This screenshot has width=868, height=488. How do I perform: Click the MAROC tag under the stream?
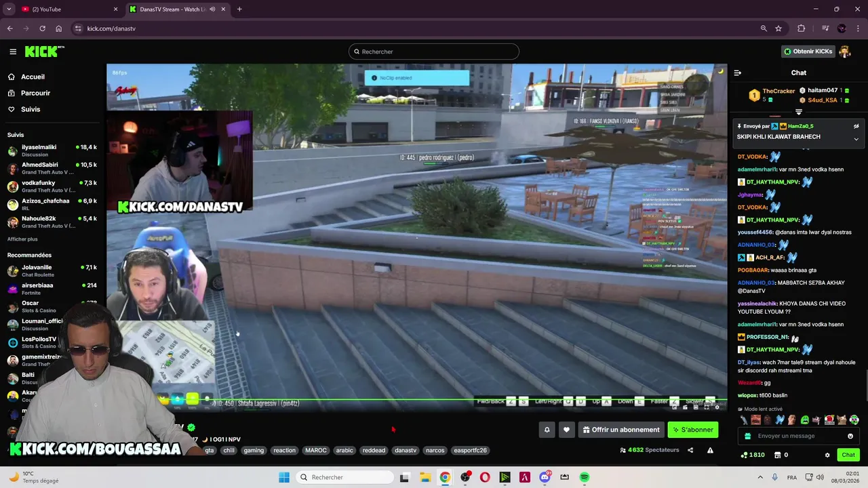pos(316,450)
